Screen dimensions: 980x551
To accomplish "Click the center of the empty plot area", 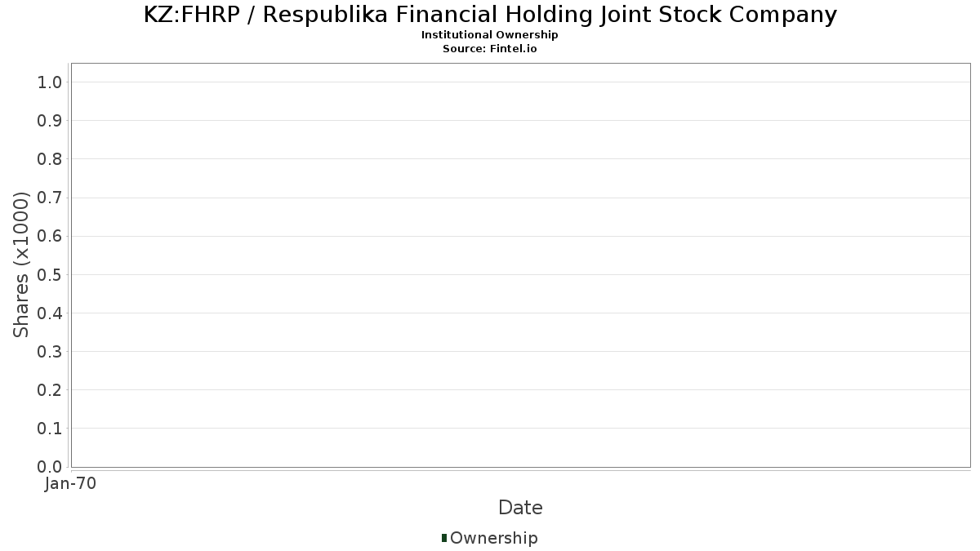I will (520, 265).
